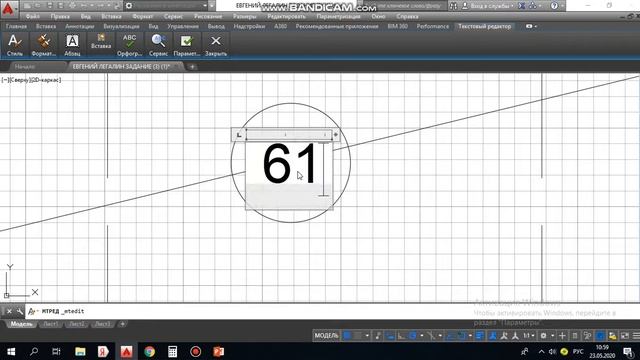Viewport: 640px width, 360px height.
Task: Click into the text box showing 61
Action: point(289,175)
